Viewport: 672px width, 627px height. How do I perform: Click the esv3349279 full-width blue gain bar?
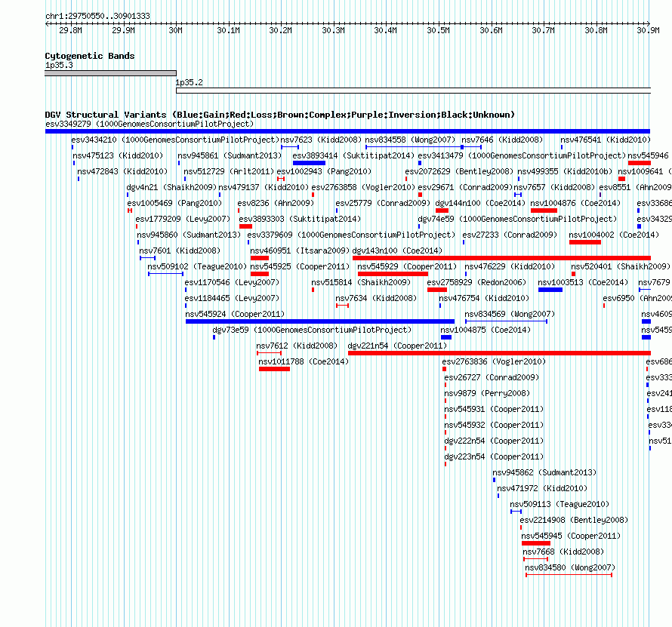(x=347, y=131)
